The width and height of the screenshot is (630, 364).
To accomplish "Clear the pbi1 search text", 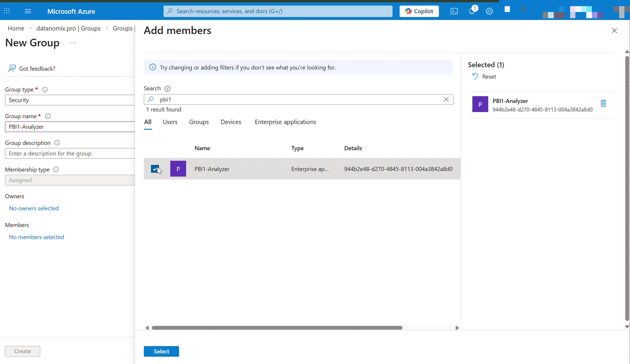I will pyautogui.click(x=446, y=100).
